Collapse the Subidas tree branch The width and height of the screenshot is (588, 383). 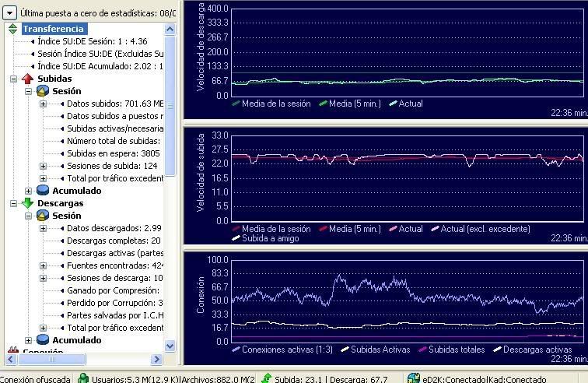pos(13,79)
